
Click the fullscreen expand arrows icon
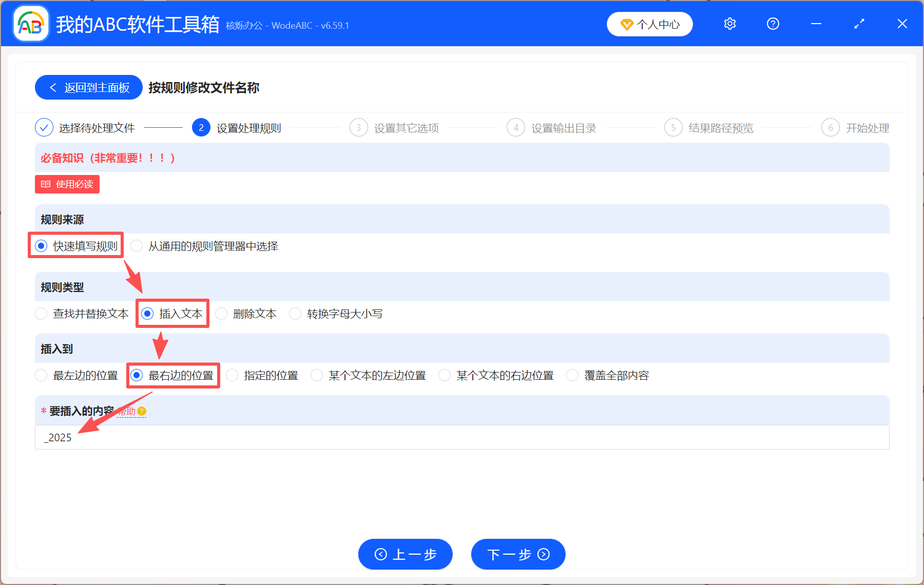tap(859, 24)
